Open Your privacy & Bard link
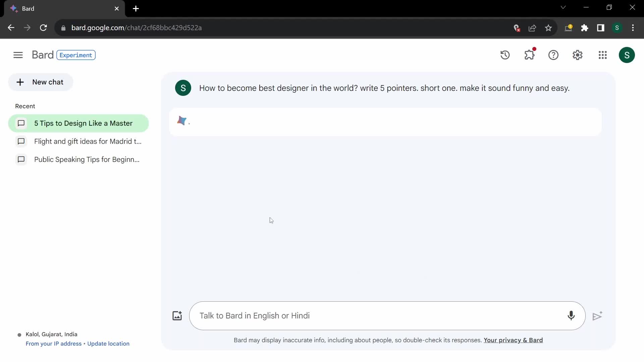 (x=513, y=340)
